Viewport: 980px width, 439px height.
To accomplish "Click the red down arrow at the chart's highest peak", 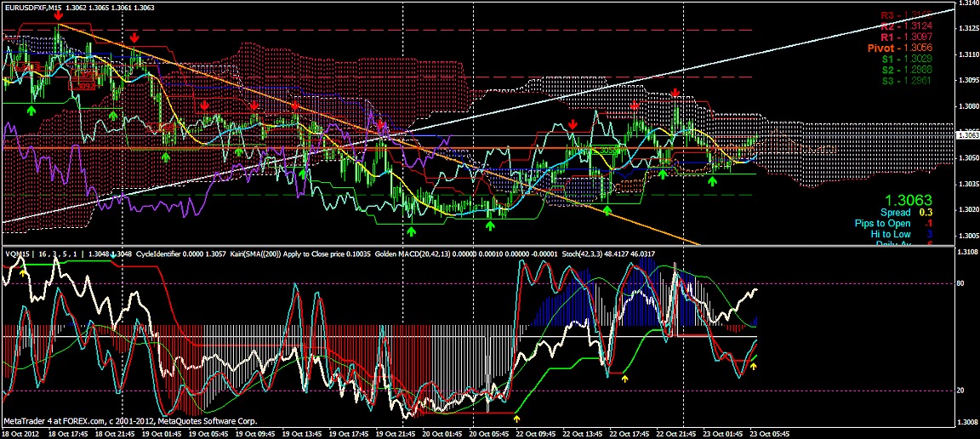I will click(57, 17).
